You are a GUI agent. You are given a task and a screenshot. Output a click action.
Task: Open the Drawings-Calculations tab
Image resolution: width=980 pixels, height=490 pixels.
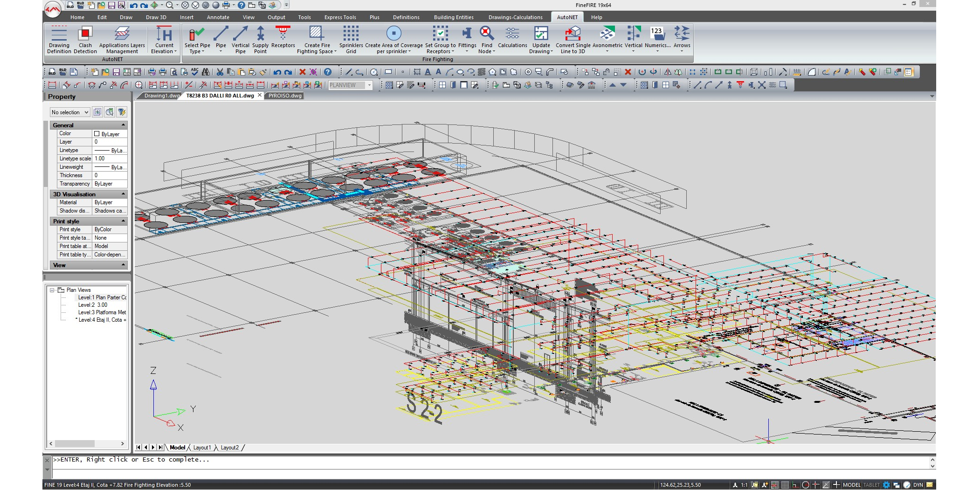click(x=515, y=17)
